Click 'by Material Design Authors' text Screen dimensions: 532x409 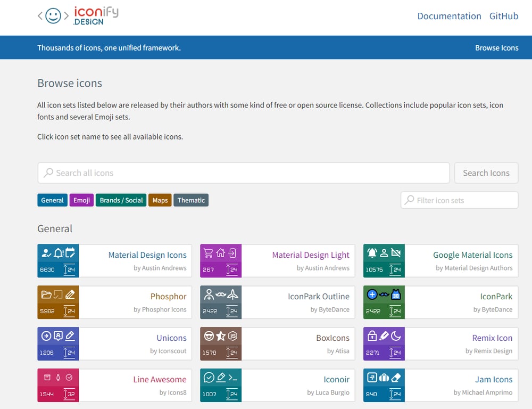tap(474, 268)
